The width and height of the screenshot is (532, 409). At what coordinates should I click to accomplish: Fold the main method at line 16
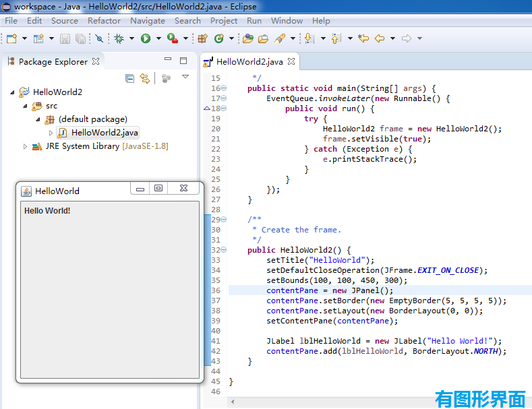(x=224, y=88)
